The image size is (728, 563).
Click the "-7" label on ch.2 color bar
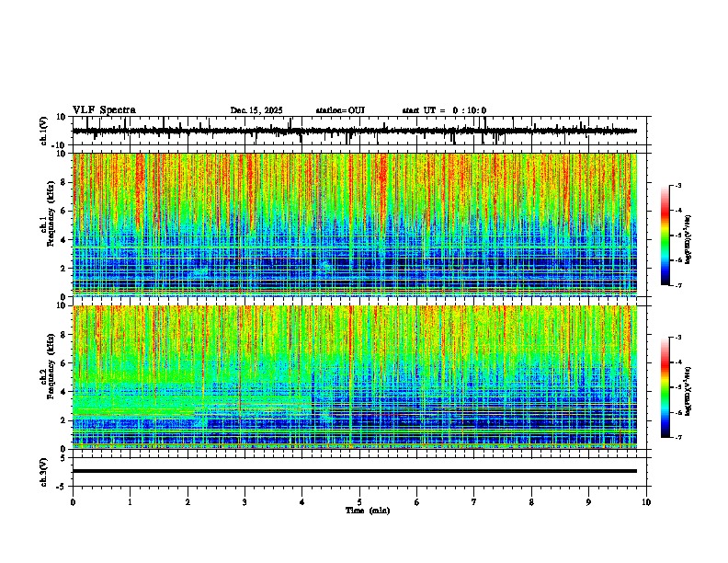(677, 437)
